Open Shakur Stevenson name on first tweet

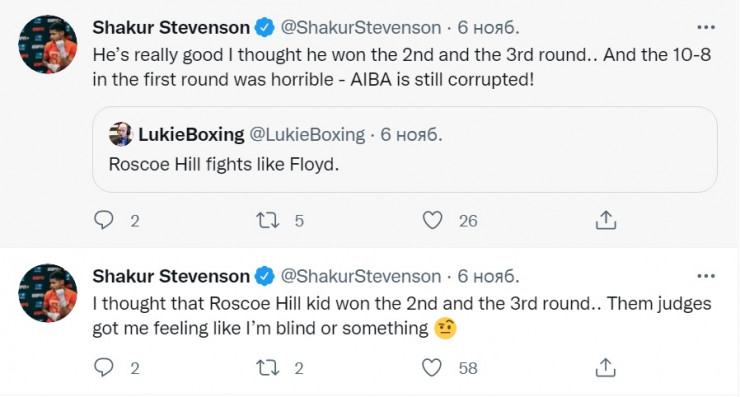[171, 27]
